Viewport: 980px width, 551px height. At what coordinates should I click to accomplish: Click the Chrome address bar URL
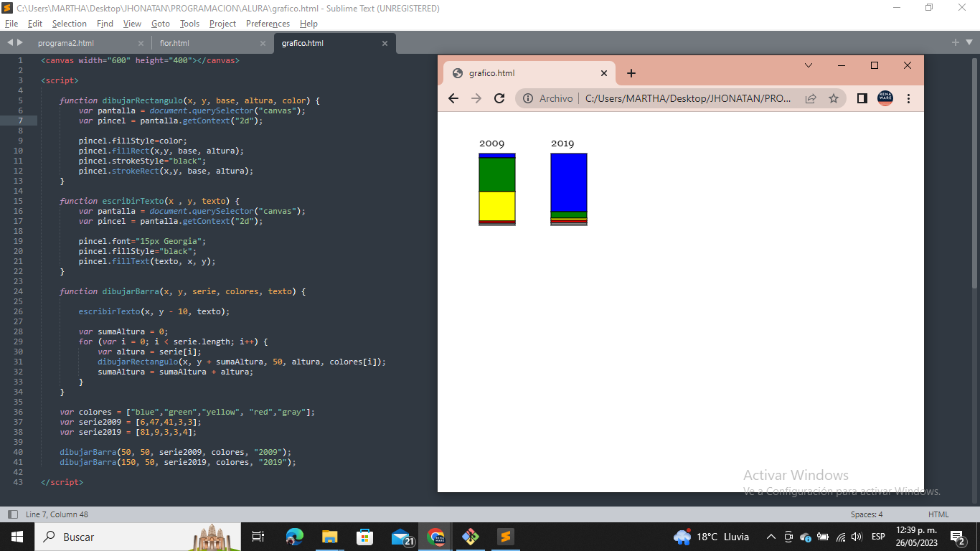pos(687,98)
